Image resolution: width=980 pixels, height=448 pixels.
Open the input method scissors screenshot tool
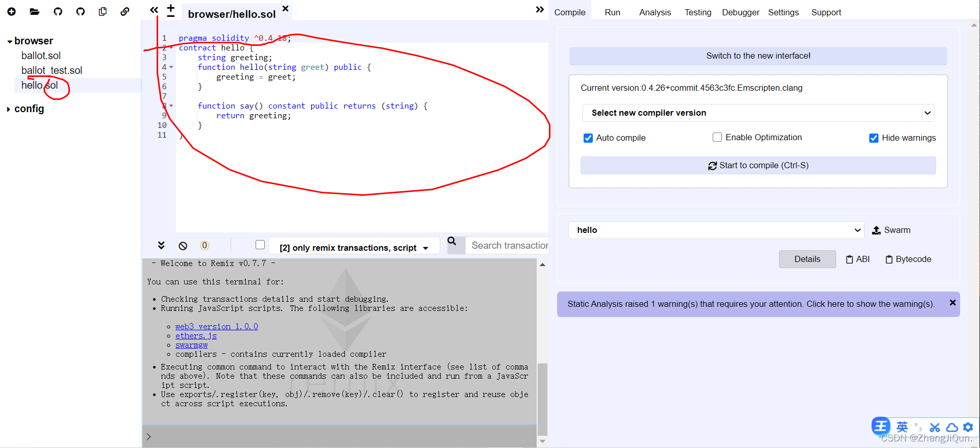[935, 427]
